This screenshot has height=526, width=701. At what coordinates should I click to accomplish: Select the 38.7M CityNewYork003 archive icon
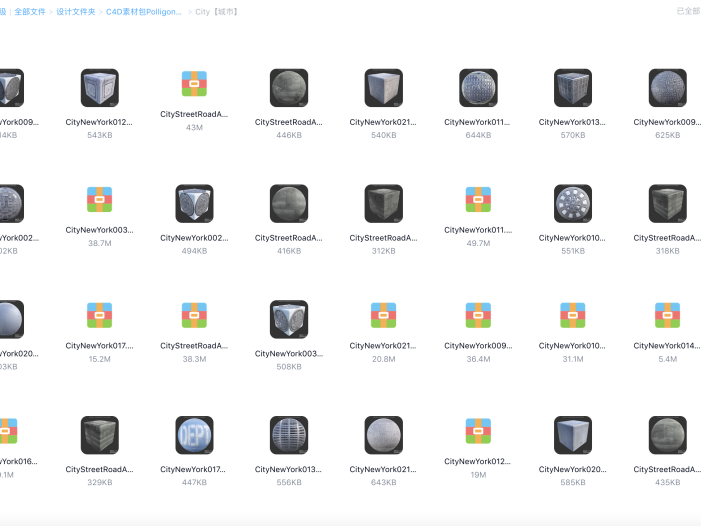coord(99,199)
